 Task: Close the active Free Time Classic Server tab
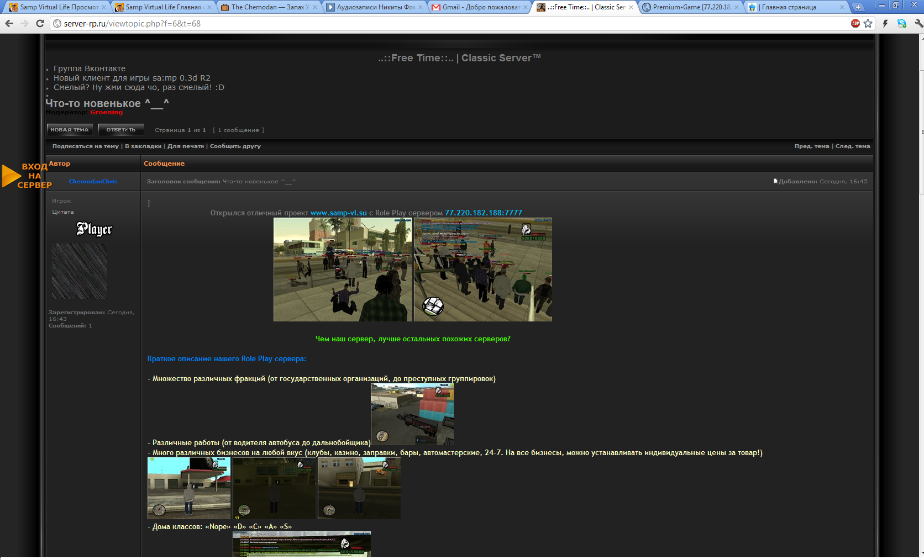[x=631, y=7]
